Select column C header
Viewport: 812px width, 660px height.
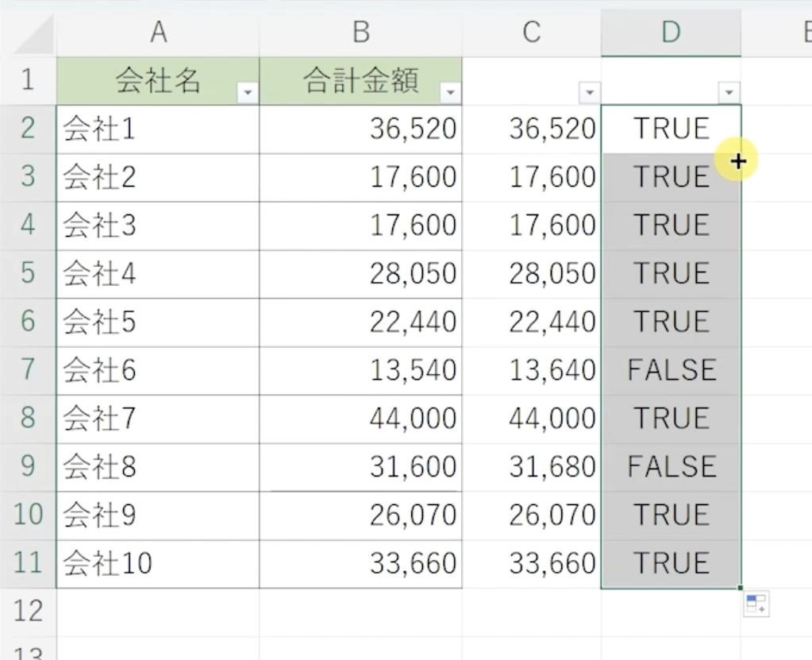pyautogui.click(x=531, y=33)
